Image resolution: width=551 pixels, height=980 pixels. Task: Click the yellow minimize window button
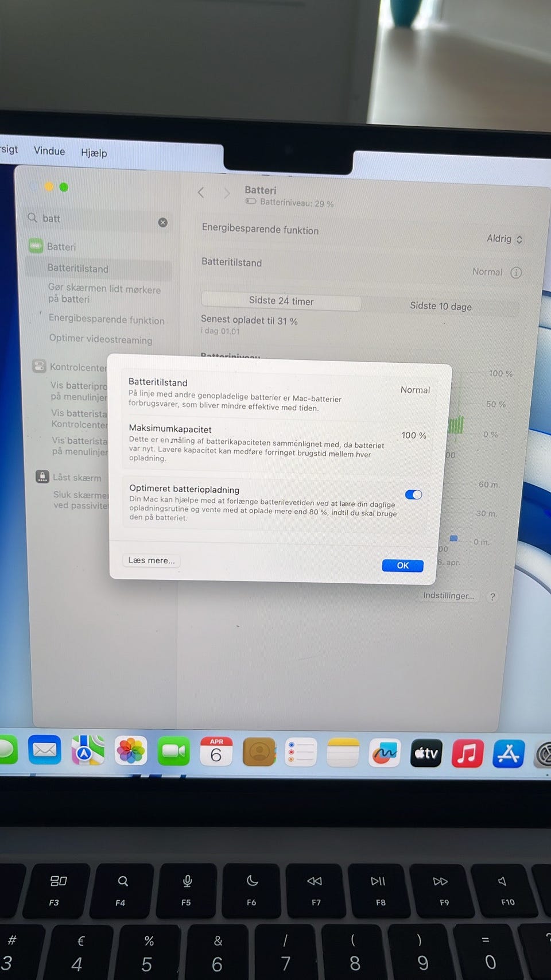click(49, 186)
